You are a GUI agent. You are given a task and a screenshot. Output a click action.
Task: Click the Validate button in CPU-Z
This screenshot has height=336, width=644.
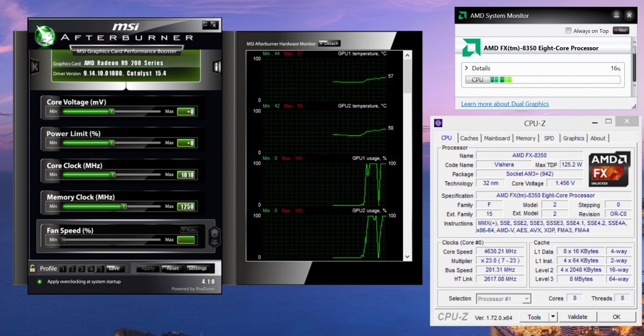click(577, 317)
